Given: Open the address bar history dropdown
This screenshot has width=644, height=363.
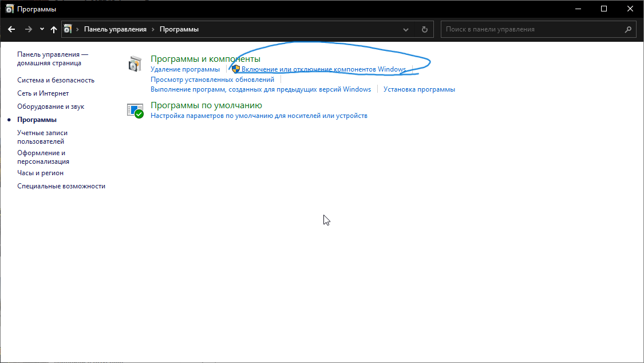Looking at the screenshot, I should [x=406, y=30].
